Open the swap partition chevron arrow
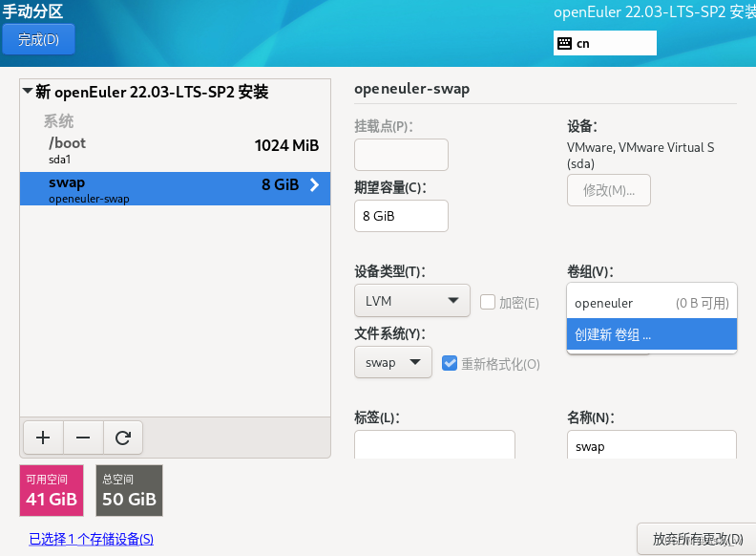 314,184
